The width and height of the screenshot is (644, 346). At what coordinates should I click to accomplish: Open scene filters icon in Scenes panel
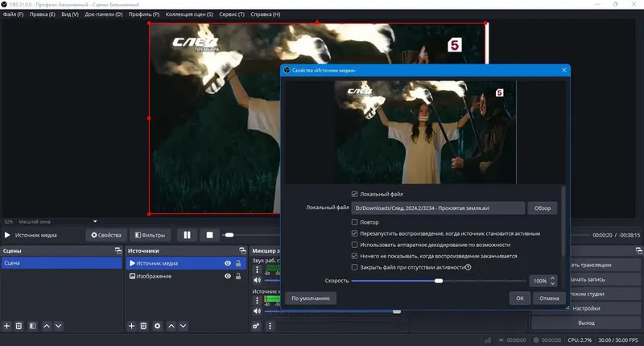tap(32, 326)
